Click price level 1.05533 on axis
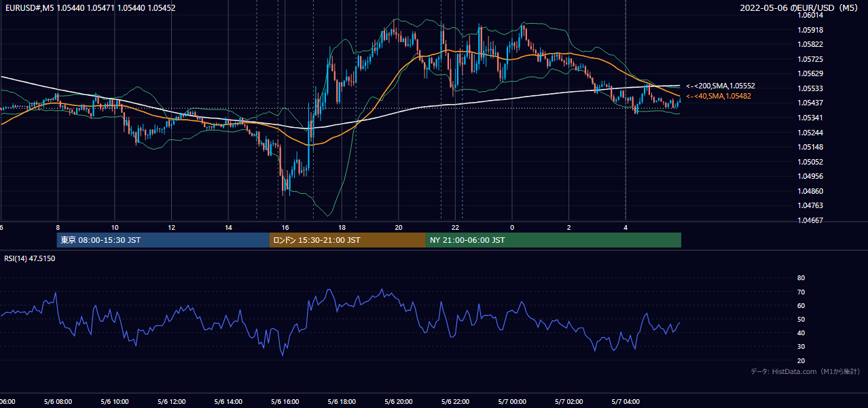This screenshot has width=868, height=408. tap(811, 88)
